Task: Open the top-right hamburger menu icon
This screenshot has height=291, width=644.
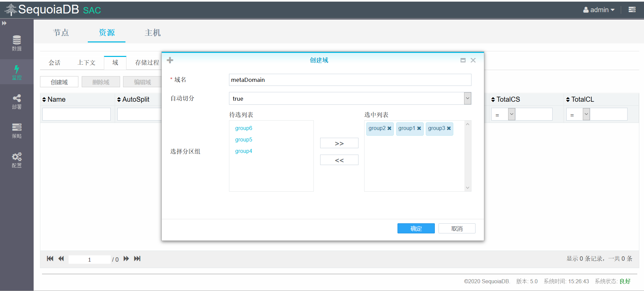Action: (x=632, y=9)
